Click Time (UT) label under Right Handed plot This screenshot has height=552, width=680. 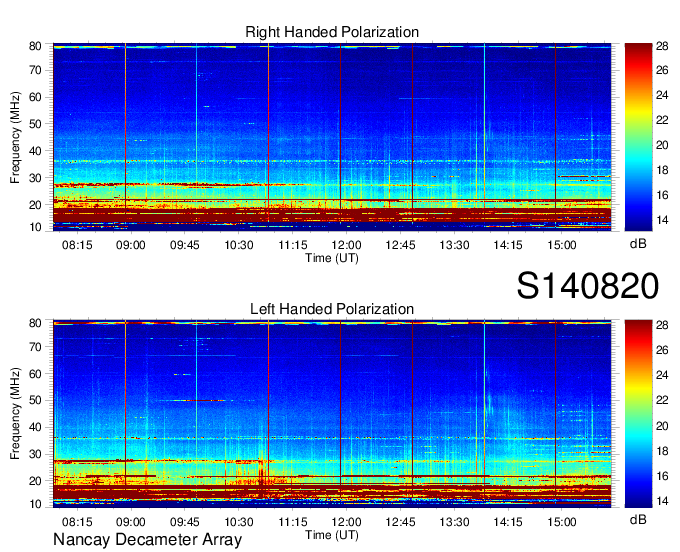pyautogui.click(x=332, y=258)
